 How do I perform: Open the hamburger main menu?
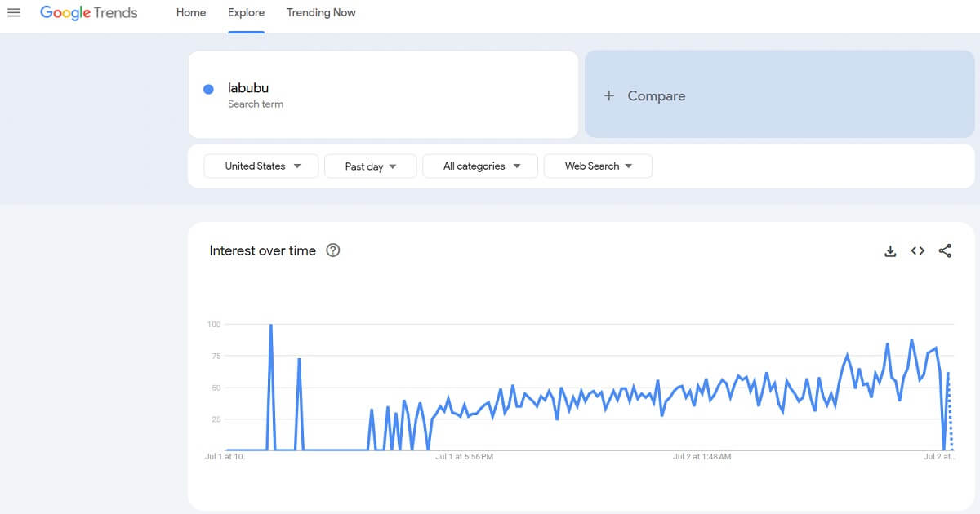[x=13, y=12]
